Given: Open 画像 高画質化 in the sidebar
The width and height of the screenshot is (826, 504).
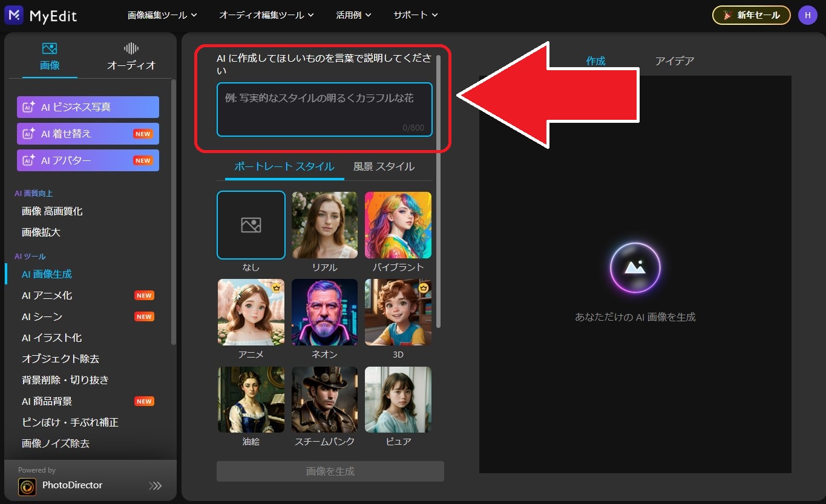Looking at the screenshot, I should 52,211.
